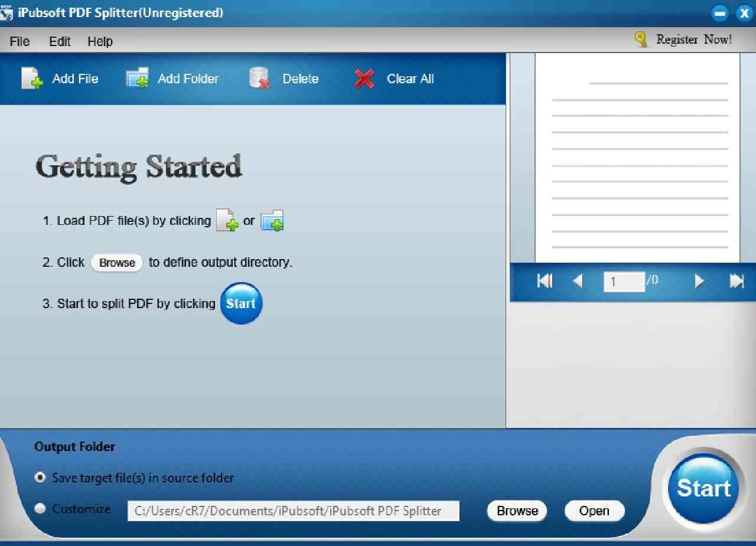Click the PDF page preview thumbnail
The width and height of the screenshot is (756, 546).
[x=637, y=158]
